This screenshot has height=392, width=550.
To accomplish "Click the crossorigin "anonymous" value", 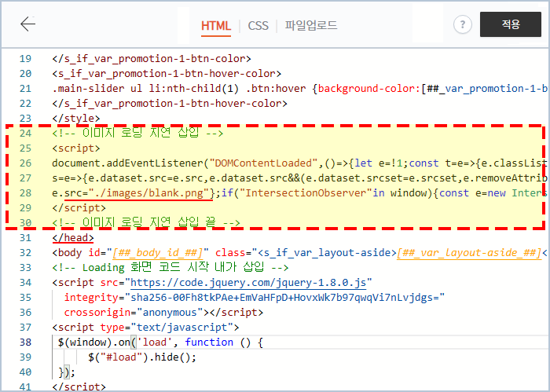I will [170, 313].
